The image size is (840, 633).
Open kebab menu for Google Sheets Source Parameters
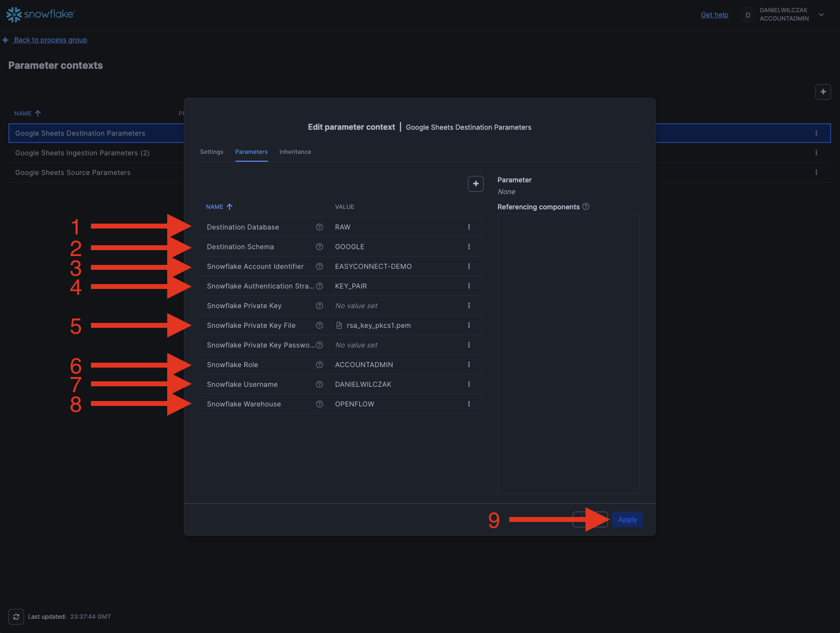coord(816,173)
